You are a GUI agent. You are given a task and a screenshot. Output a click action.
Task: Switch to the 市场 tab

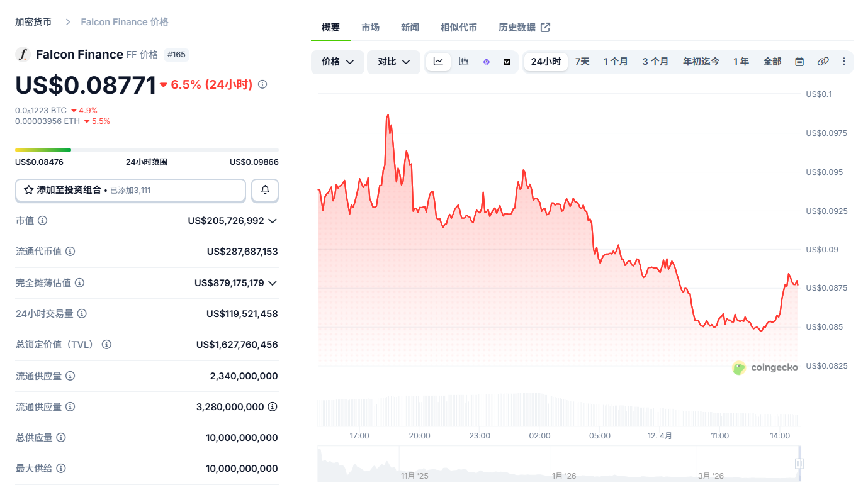371,28
